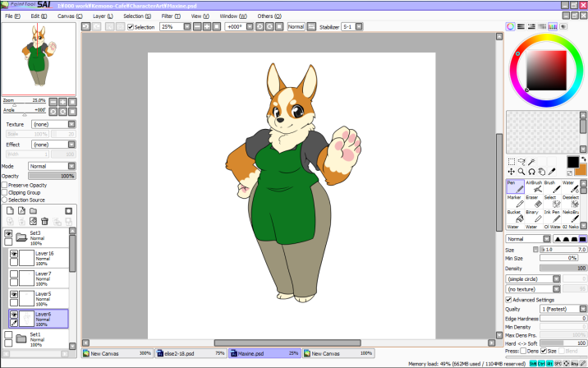Select the rectangular Selection tool
The image size is (588, 368).
511,162
